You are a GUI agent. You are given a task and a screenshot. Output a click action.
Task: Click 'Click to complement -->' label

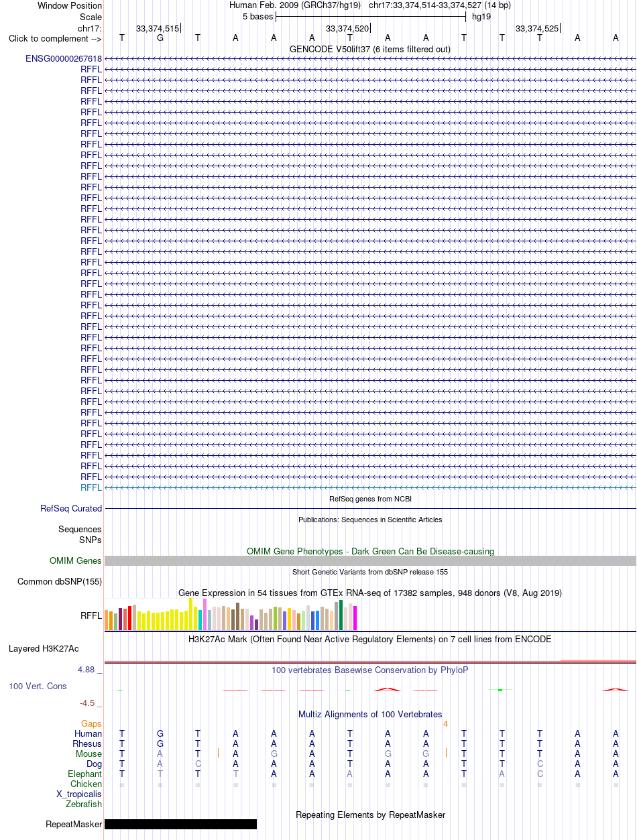55,38
